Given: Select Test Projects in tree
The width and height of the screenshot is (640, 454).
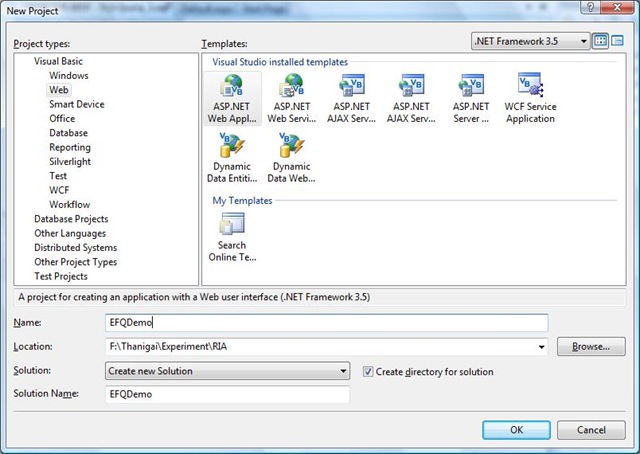Looking at the screenshot, I should click(61, 276).
